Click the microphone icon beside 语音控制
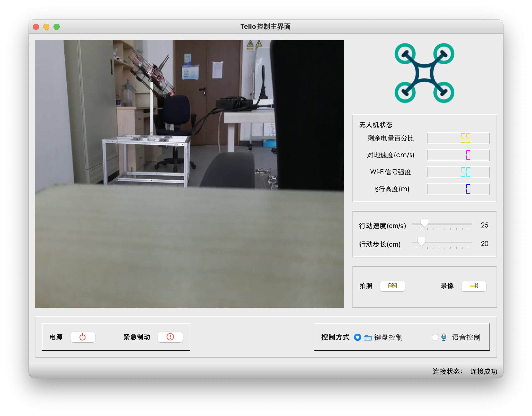Viewport: 532px width, 416px height. pyautogui.click(x=444, y=337)
